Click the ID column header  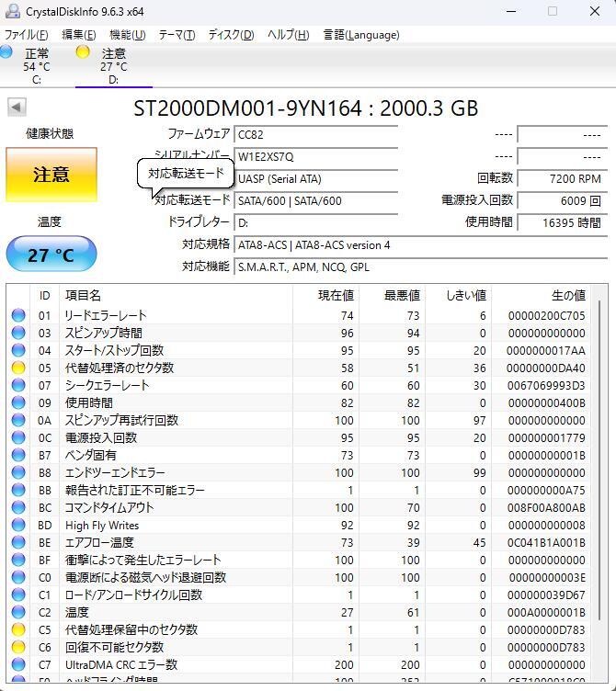[44, 295]
